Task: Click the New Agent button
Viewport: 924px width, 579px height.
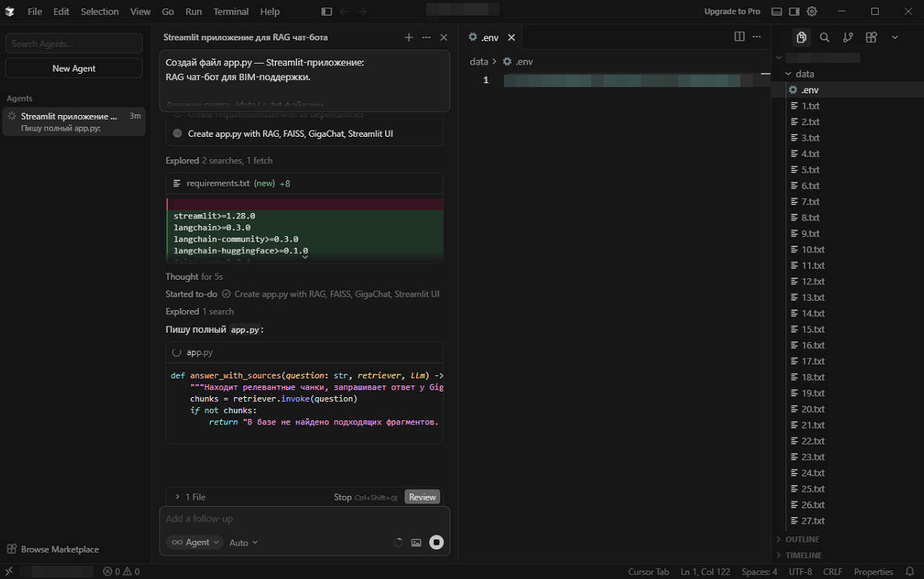Action: [73, 68]
